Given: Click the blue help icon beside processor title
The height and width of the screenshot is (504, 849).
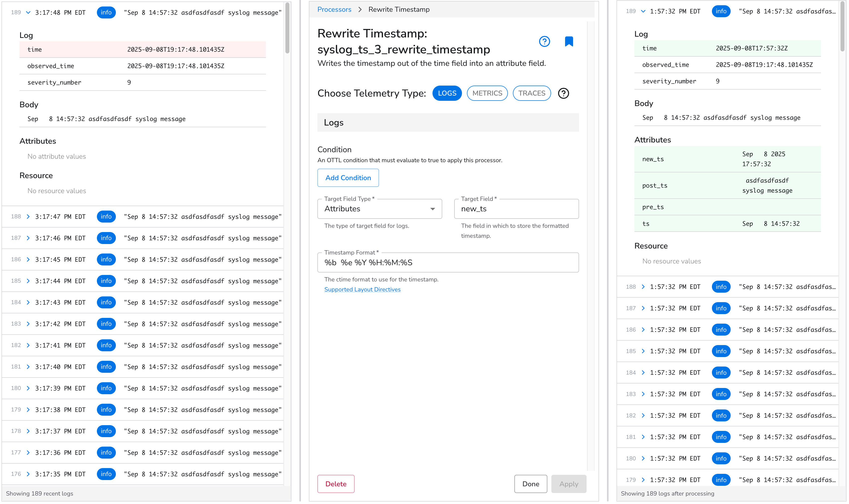Looking at the screenshot, I should 544,41.
